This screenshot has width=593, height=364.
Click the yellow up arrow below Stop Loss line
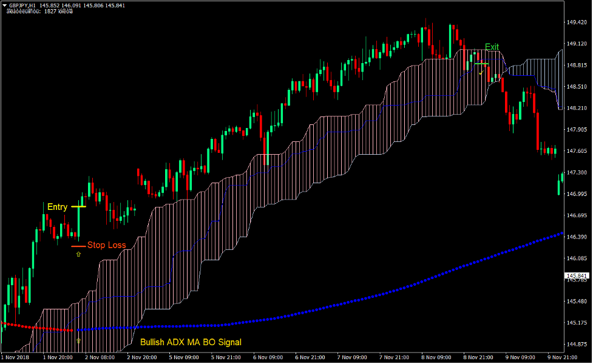(78, 255)
